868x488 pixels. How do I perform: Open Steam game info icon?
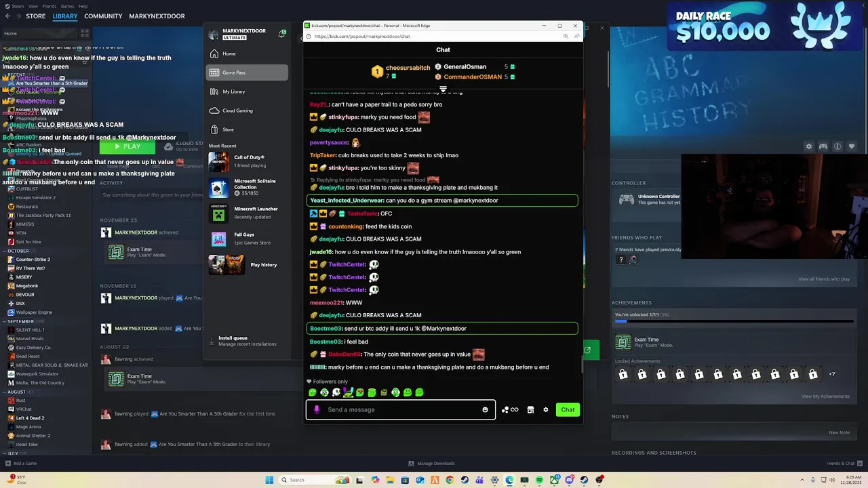click(837, 146)
